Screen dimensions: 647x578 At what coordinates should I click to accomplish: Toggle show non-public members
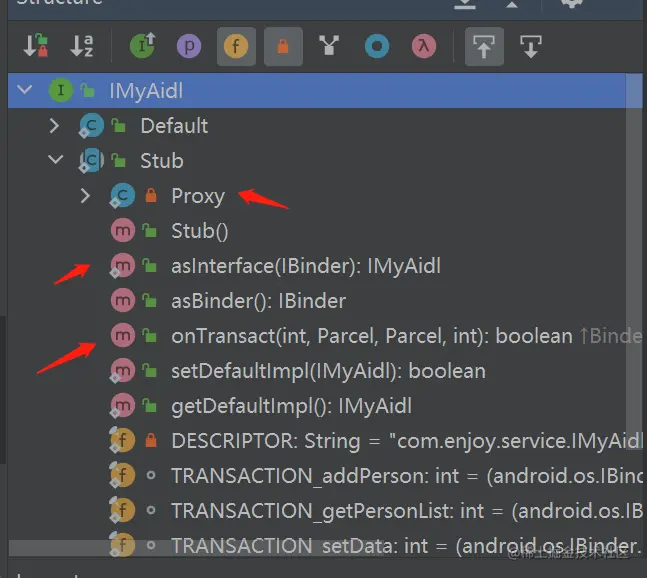pos(283,46)
